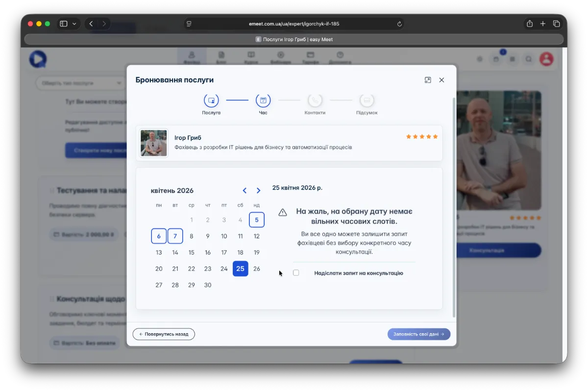Viewport: 588px width, 391px height.
Task: Switch to Послуги Ігор Гриб browser tab
Action: tap(294, 39)
